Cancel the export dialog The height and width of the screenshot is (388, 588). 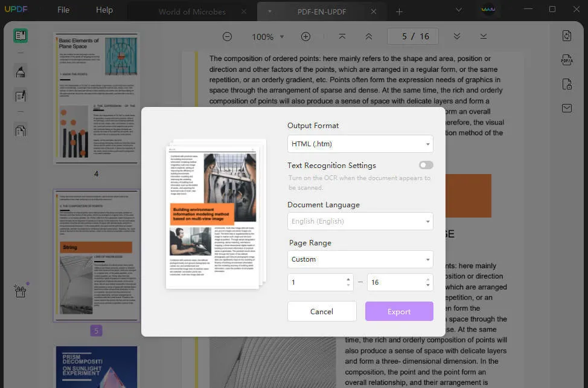[x=322, y=311]
